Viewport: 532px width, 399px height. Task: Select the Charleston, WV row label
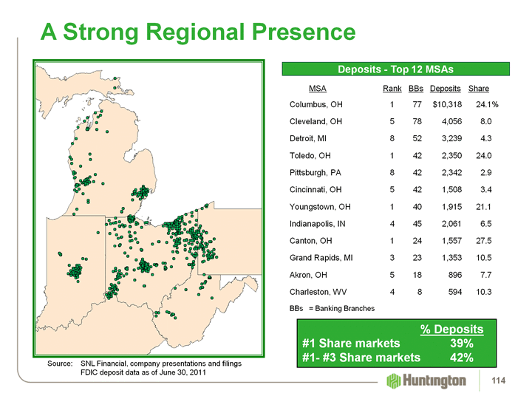pos(318,291)
